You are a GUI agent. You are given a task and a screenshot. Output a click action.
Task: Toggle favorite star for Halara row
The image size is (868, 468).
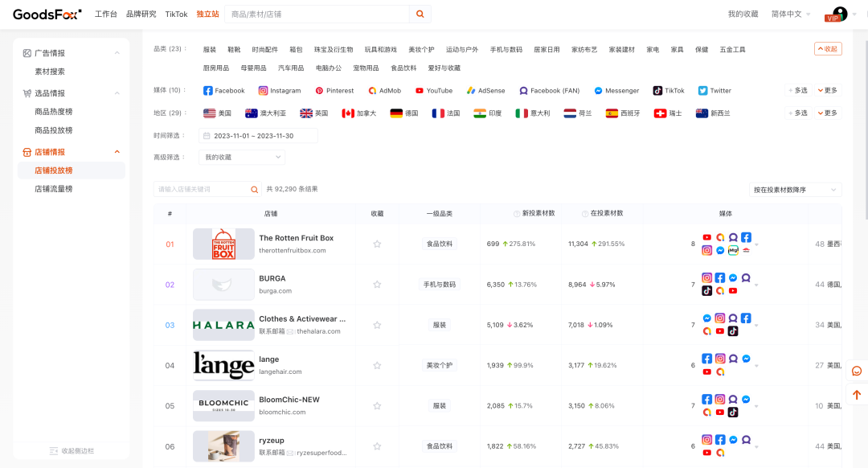[x=377, y=325]
